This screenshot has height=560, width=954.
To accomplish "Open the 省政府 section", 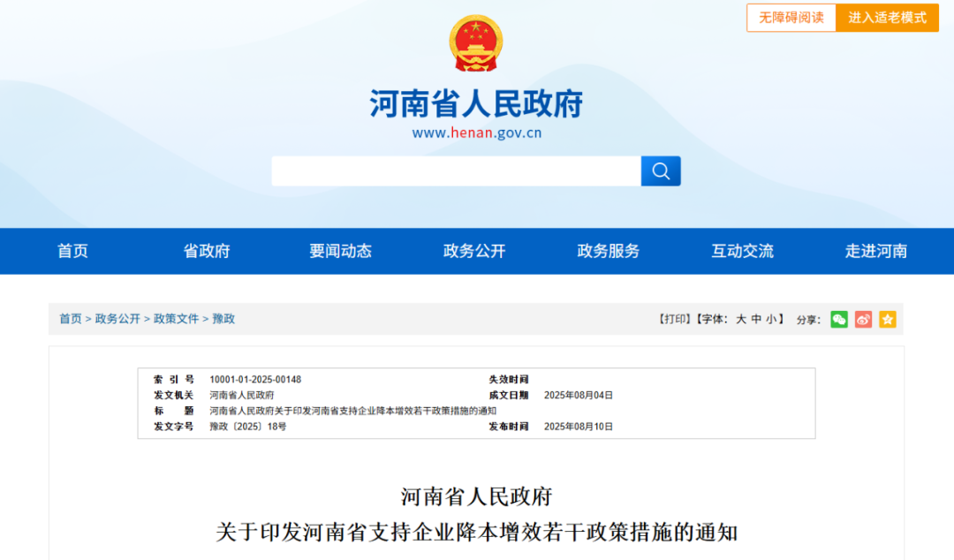I will (x=206, y=251).
